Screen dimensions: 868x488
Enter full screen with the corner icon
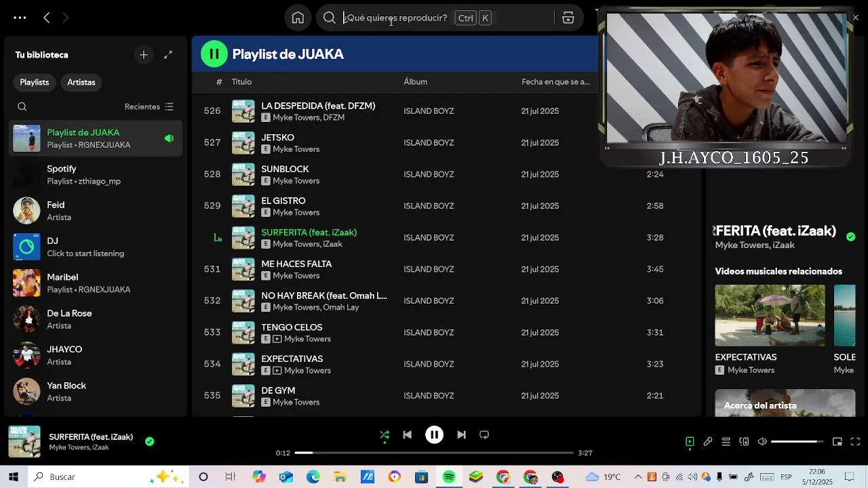856,442
